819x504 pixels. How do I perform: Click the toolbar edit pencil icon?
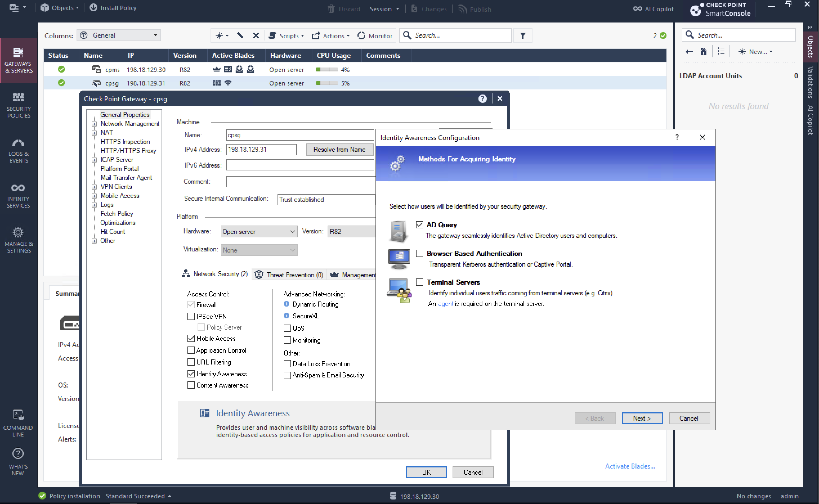240,36
